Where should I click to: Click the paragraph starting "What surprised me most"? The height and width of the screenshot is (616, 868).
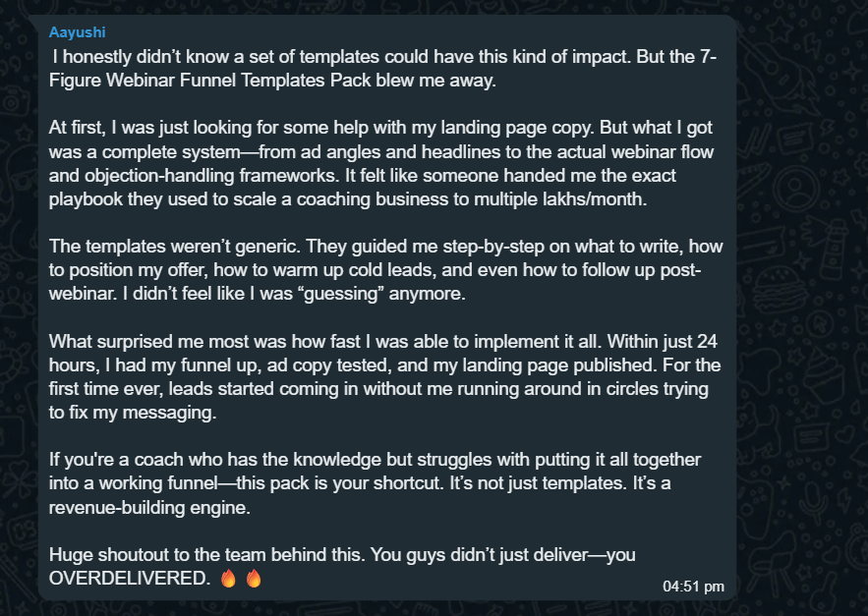click(383, 378)
